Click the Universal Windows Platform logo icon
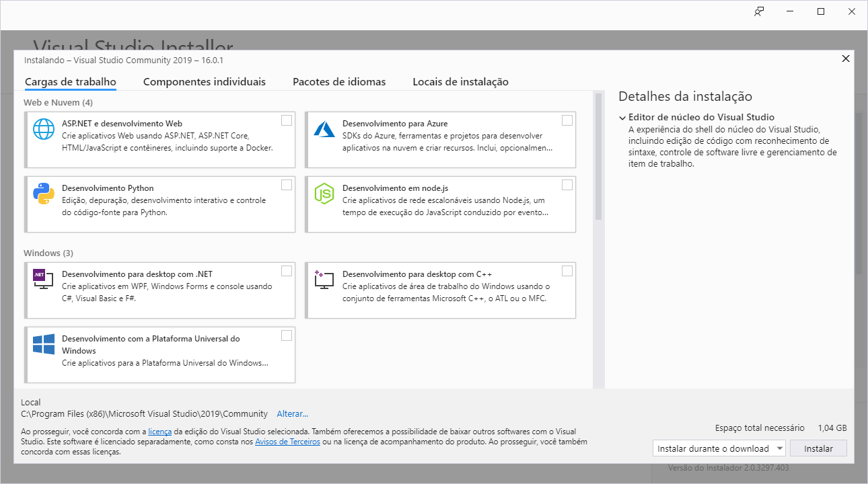This screenshot has height=484, width=868. 44,344
